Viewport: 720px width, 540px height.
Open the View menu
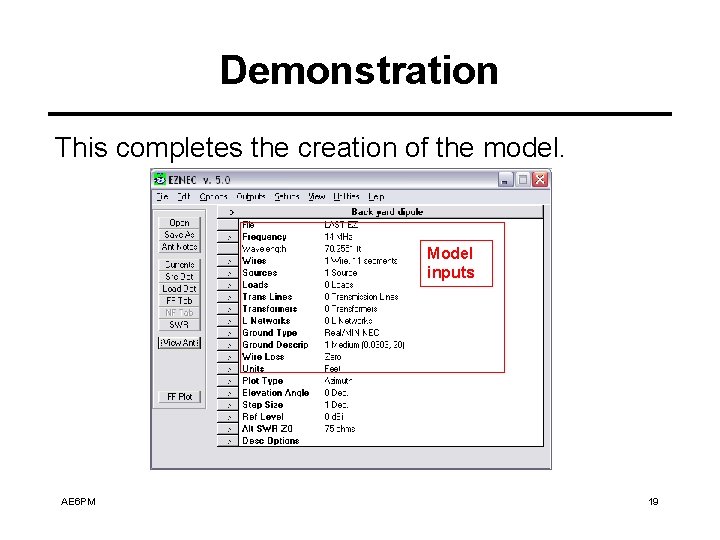(316, 197)
